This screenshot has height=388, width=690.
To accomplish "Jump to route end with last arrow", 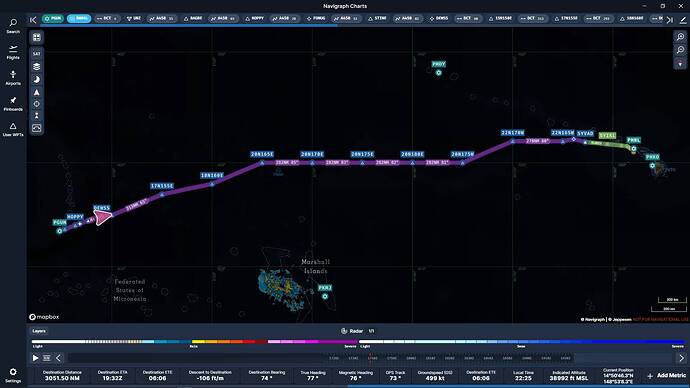I will click(x=670, y=19).
